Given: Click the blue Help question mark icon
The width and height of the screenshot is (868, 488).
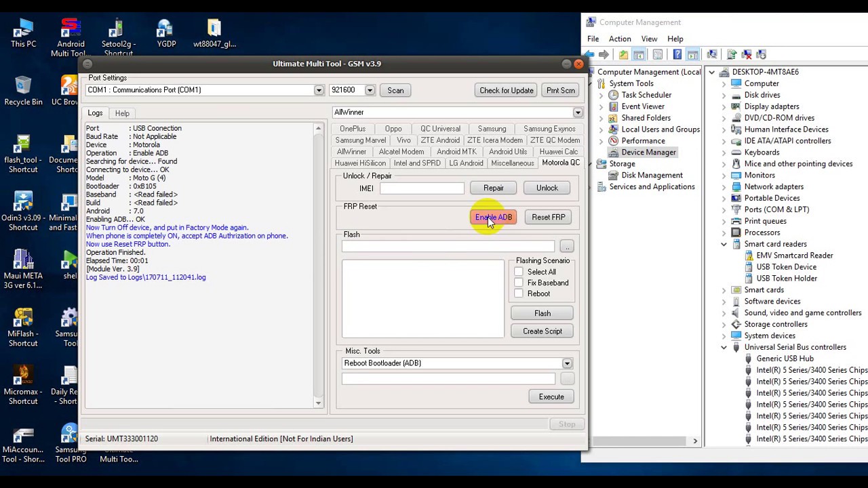Looking at the screenshot, I should click(677, 54).
